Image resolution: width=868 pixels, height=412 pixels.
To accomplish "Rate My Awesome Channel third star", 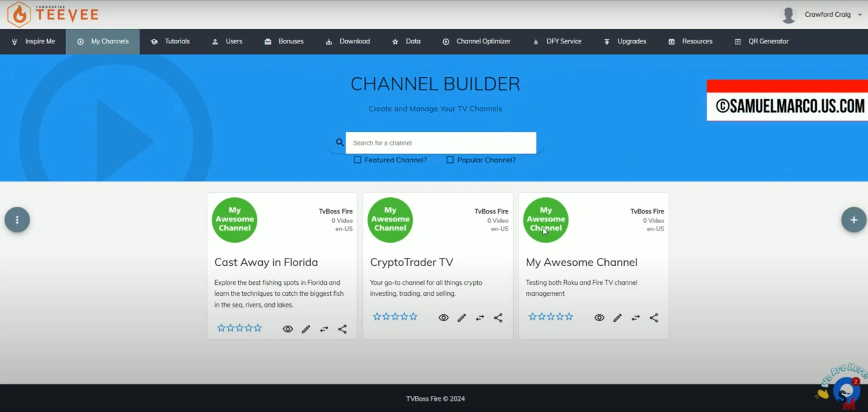I will click(x=551, y=317).
